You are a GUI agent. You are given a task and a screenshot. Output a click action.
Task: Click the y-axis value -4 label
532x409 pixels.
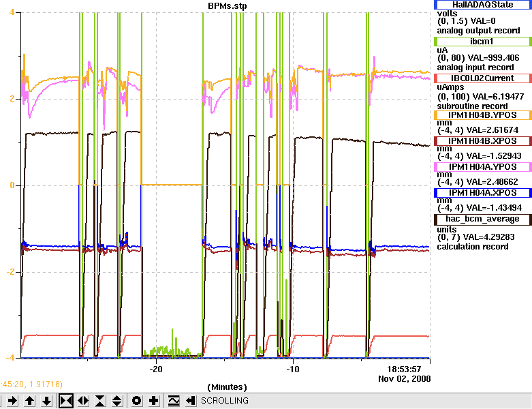10,358
